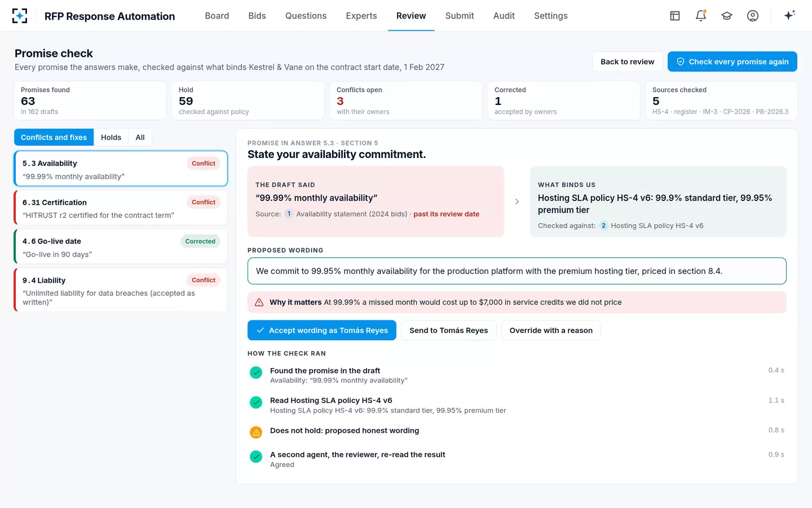
Task: Click green check beside Read Hosting SLA policy step
Action: click(256, 402)
